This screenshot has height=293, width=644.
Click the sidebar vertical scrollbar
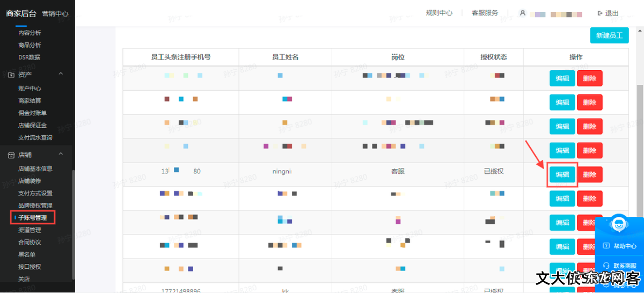(x=73, y=224)
